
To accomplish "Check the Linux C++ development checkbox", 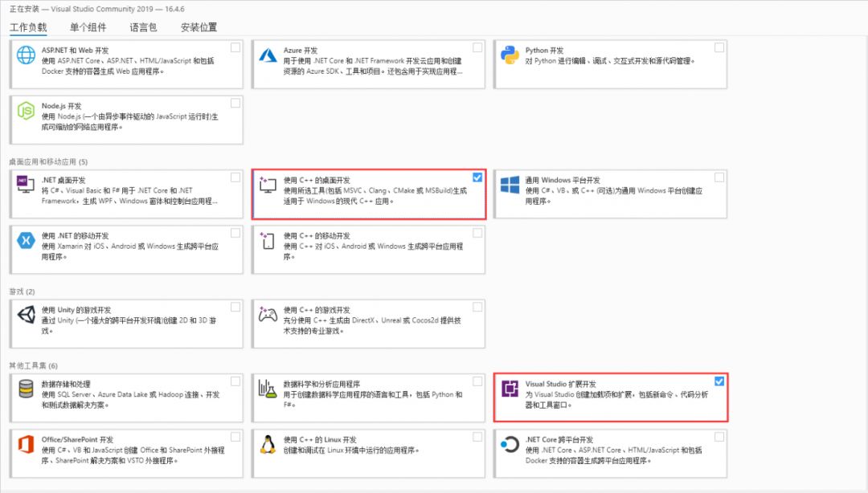I will point(477,437).
